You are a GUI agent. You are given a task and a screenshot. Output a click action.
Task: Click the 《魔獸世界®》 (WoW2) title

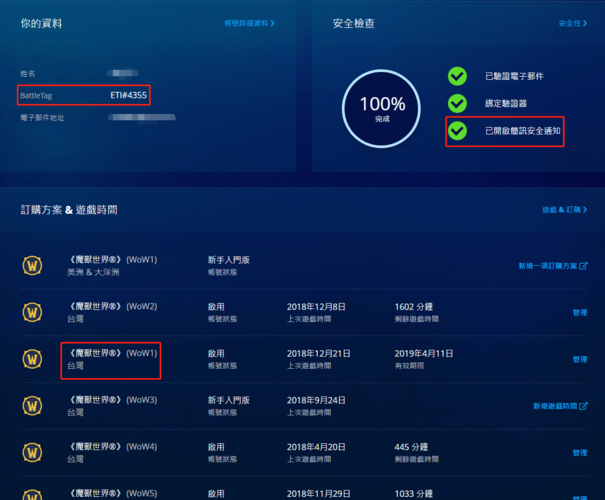tap(113, 306)
